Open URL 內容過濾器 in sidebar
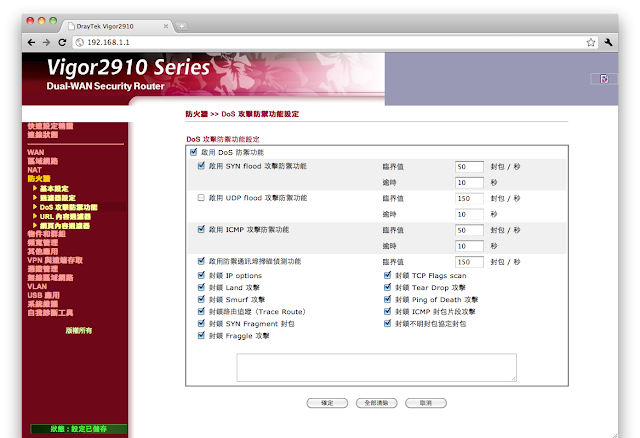Screen dimensions: 640x438 coord(65,217)
